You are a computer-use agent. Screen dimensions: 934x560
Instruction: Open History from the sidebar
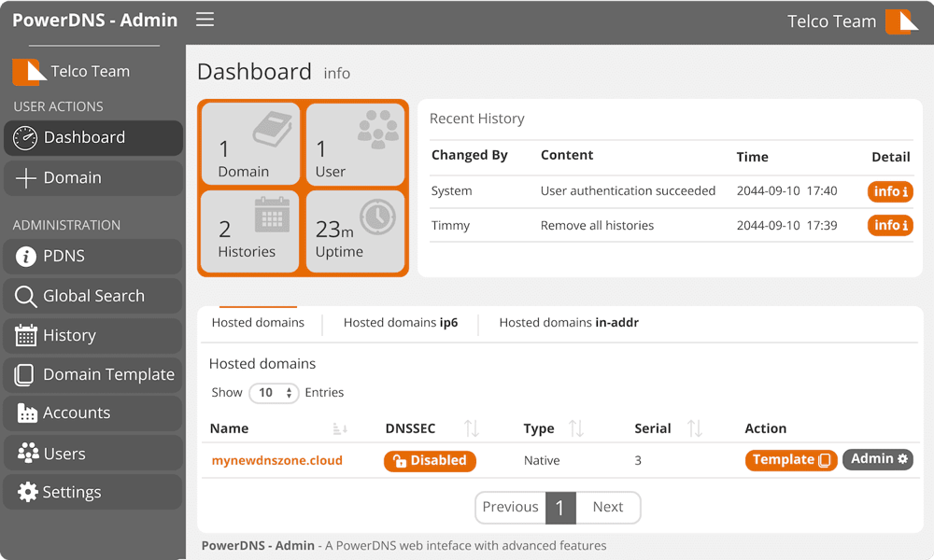92,336
